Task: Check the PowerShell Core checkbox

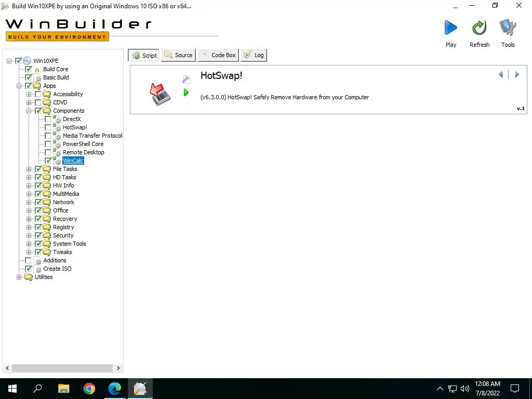Action: (x=48, y=144)
